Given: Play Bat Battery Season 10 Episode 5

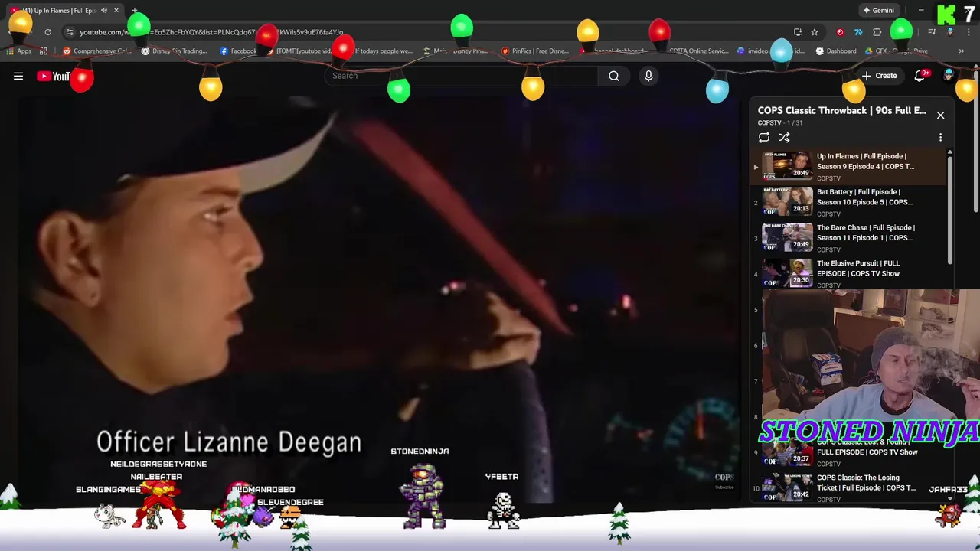Looking at the screenshot, I should click(864, 197).
